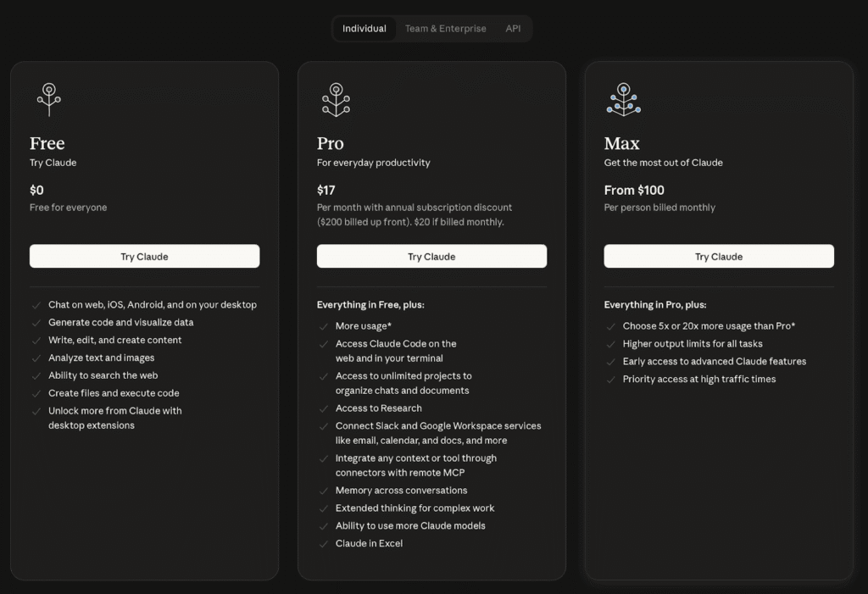Click 'Extended thinking for complex work' text
Image resolution: width=868 pixels, height=594 pixels.
(x=415, y=508)
